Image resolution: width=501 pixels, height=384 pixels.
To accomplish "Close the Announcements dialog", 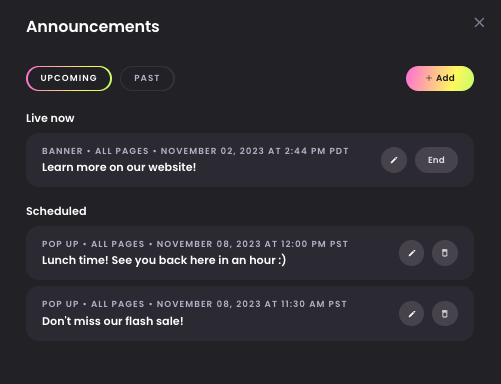I will [x=479, y=23].
